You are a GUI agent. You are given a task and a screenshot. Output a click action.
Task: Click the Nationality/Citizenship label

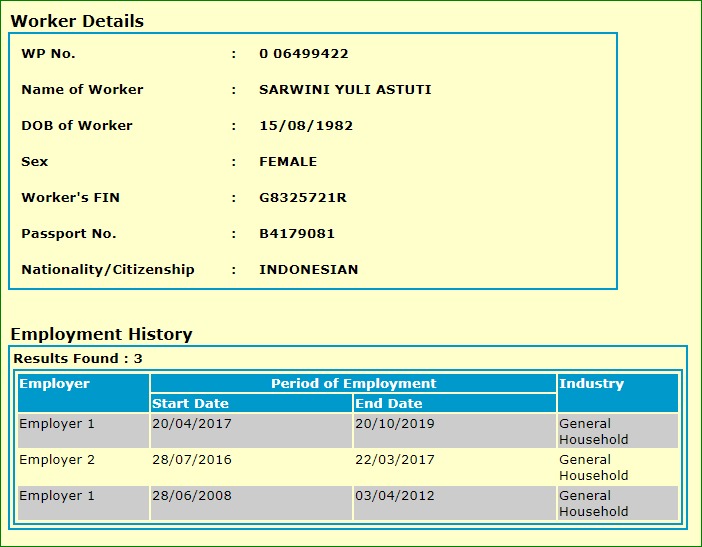[x=108, y=270]
